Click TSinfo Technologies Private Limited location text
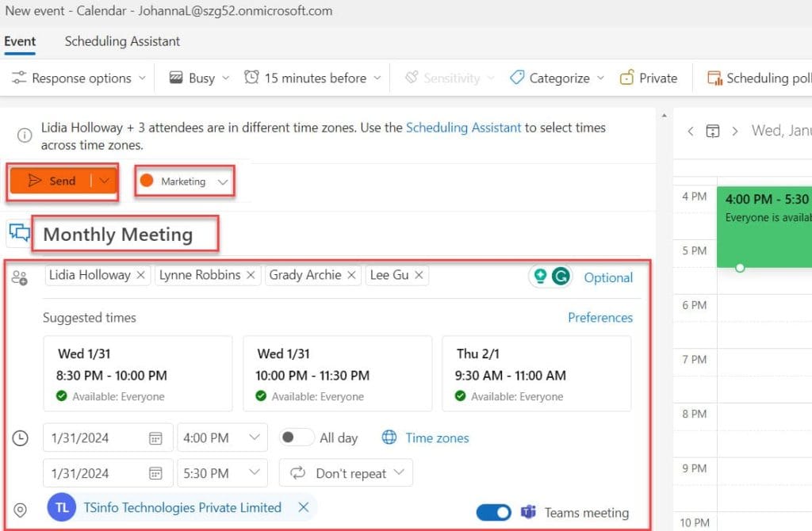The height and width of the screenshot is (531, 812). [x=182, y=508]
